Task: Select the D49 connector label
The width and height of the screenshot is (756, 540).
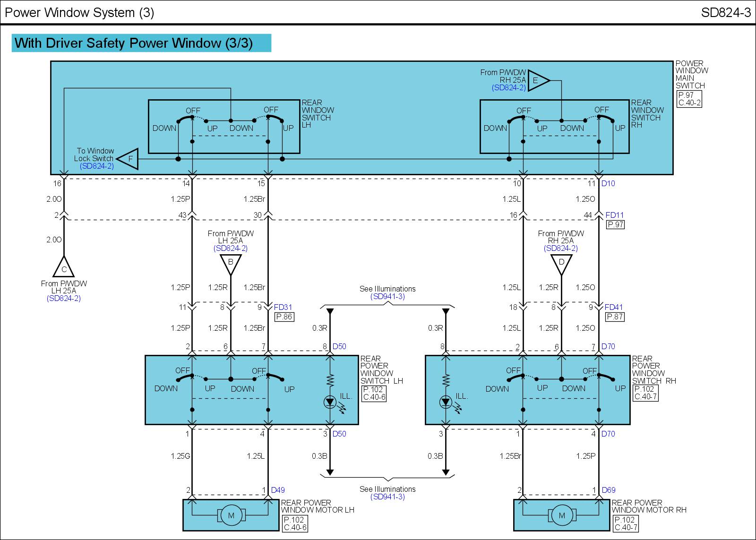Action: pos(278,490)
